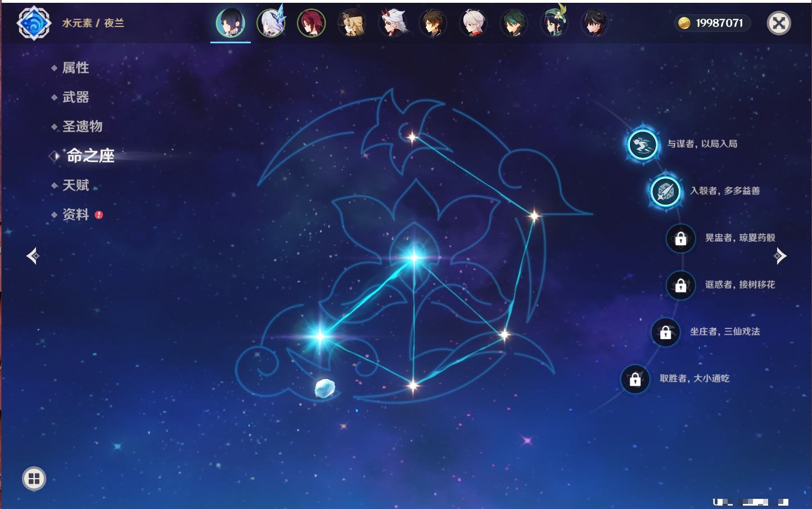Switch to the brown-haired character avatar
Viewport: 812px width, 509px height.
coord(433,23)
